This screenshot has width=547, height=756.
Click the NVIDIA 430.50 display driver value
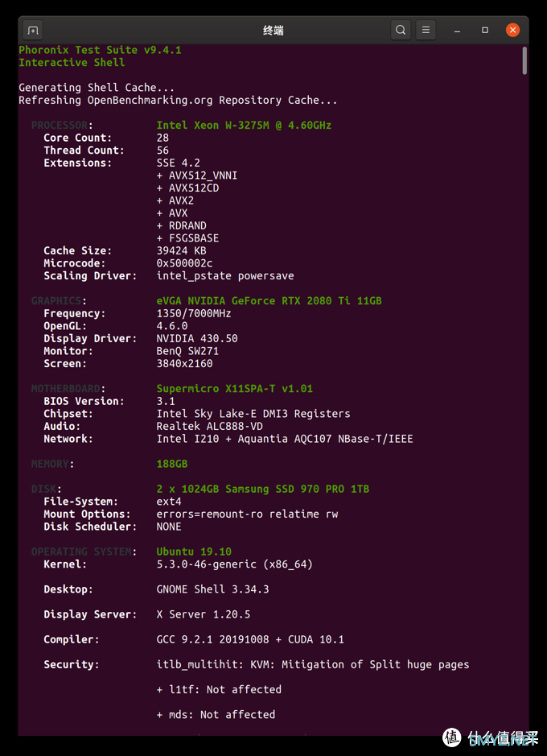click(197, 338)
